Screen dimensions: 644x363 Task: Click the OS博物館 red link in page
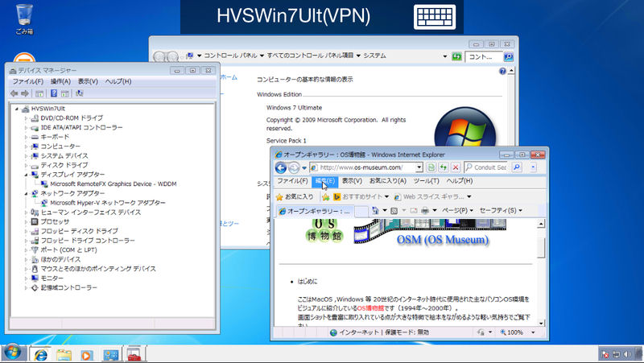[x=370, y=308]
